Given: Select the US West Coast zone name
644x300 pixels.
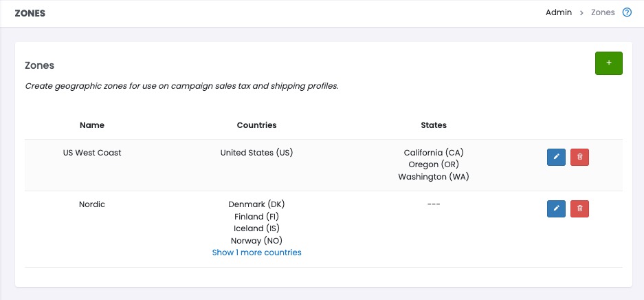Looking at the screenshot, I should 92,153.
